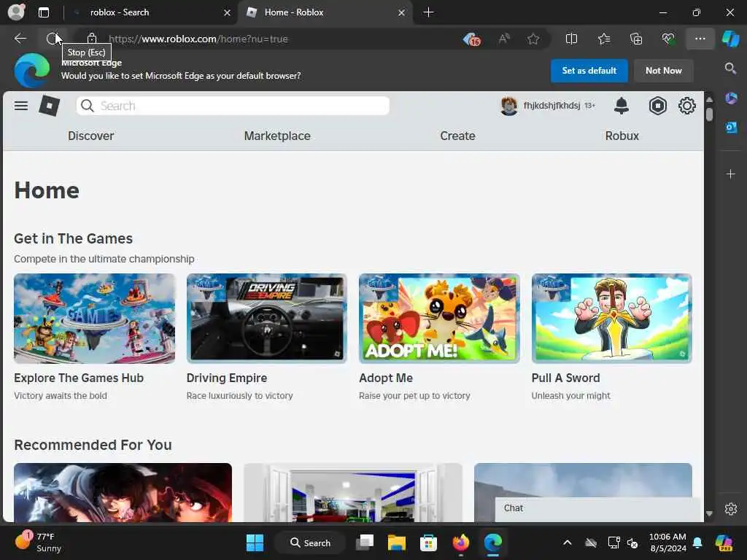Screen dimensions: 747x560
Task: Focus the Roblox Search input field
Action: [x=233, y=106]
